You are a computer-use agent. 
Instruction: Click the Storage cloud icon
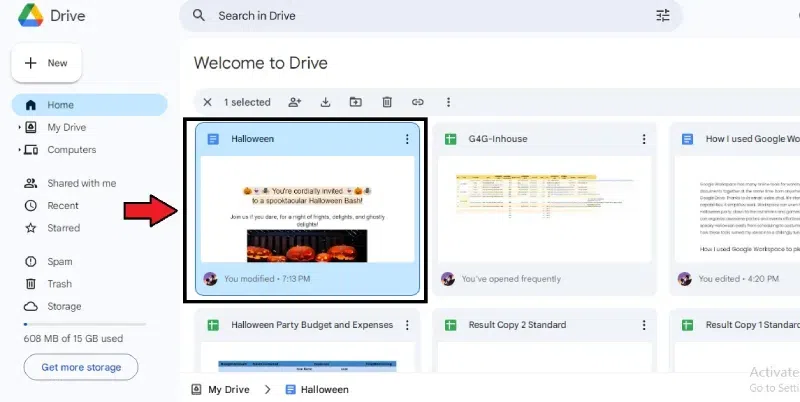31,307
